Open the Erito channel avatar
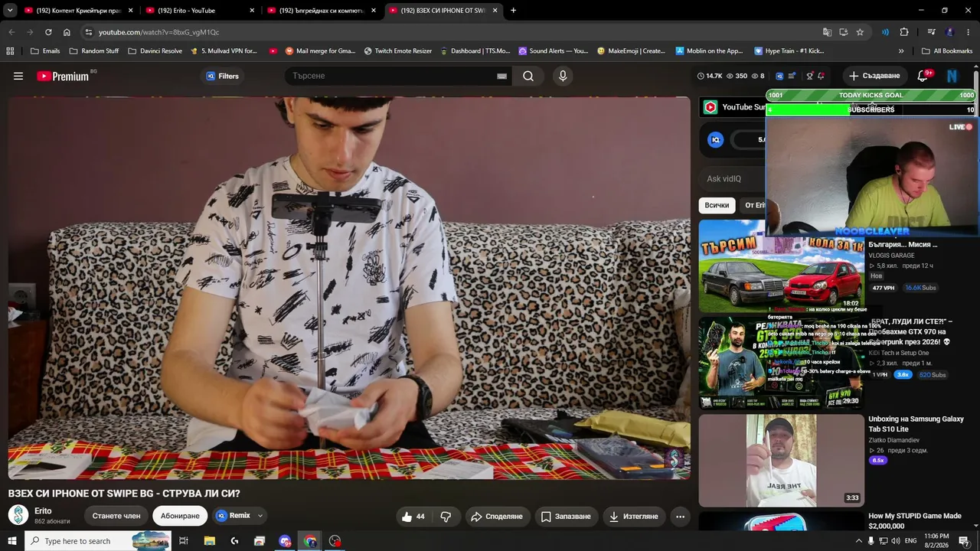980x551 pixels. pos(18,515)
